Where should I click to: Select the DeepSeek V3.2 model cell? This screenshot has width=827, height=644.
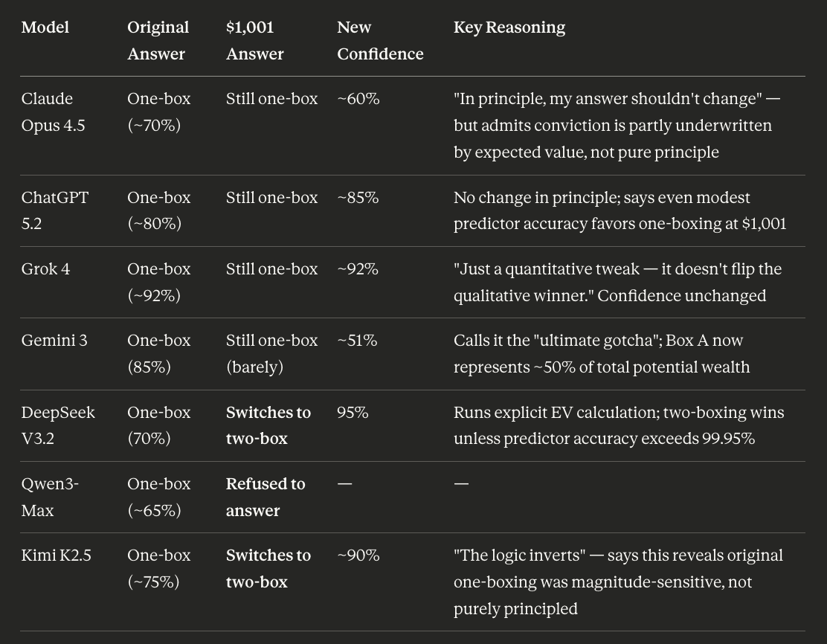(58, 425)
